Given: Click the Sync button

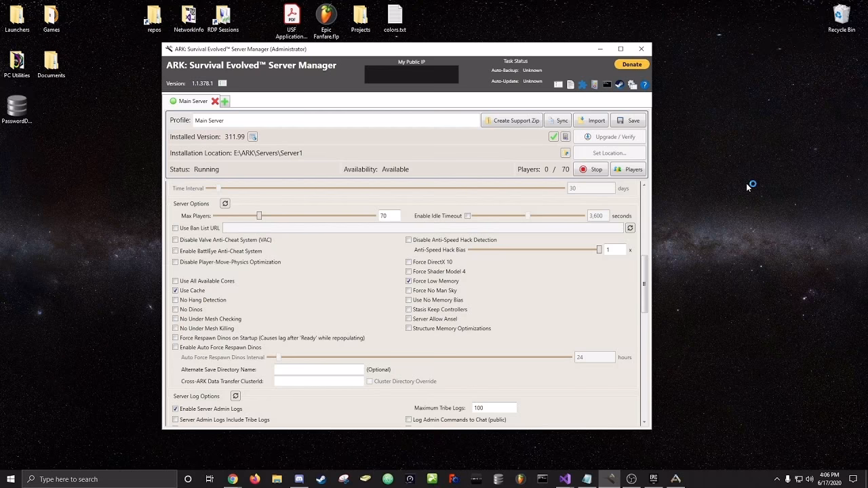Looking at the screenshot, I should coord(558,121).
